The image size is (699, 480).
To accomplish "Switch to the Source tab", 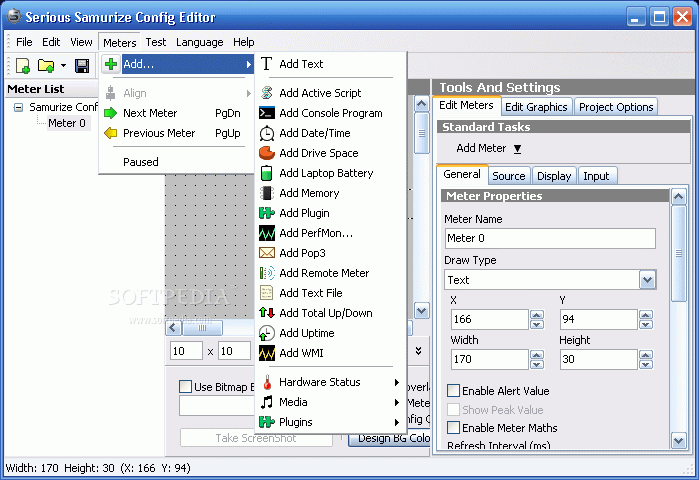I will coord(509,176).
